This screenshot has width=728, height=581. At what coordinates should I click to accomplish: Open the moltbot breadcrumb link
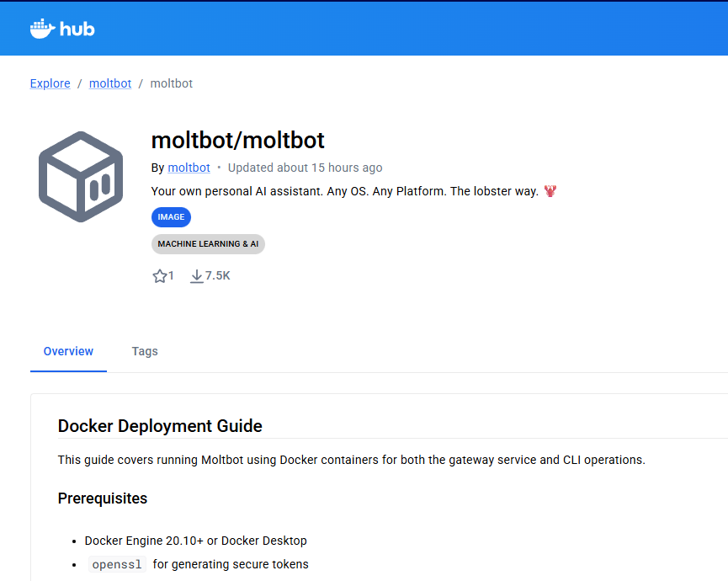[x=110, y=83]
